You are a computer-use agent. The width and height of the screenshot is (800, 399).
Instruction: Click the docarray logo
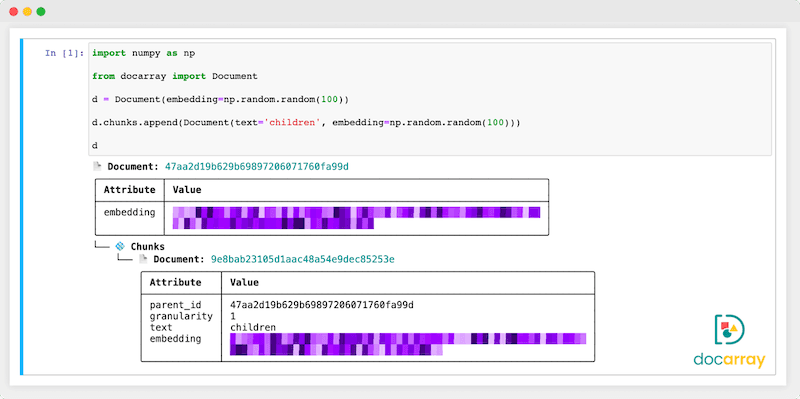pyautogui.click(x=730, y=342)
